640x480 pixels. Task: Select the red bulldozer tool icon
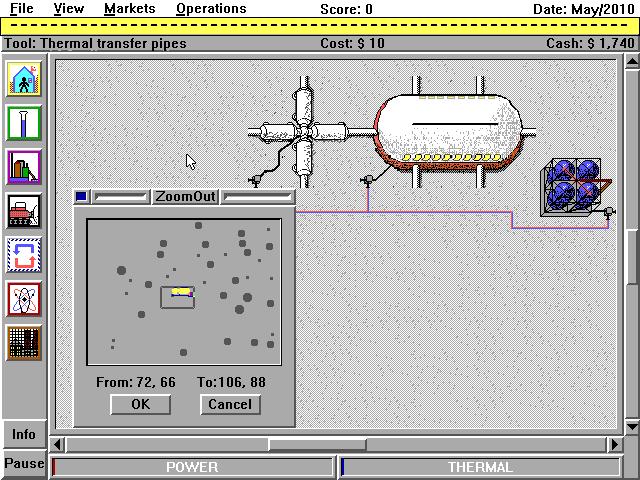tap(24, 211)
